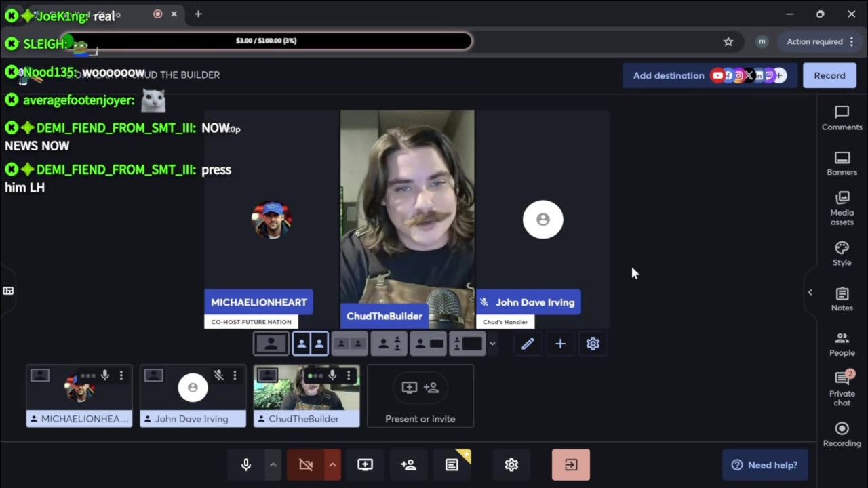Click the 'CO-HOST FUTURE NATION' subtitle label
868x488 pixels.
(x=252, y=322)
